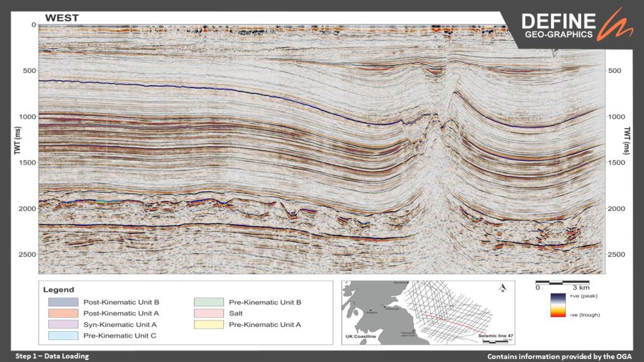Click the Define Geo-Graphics logo
644x362 pixels.
click(x=558, y=25)
